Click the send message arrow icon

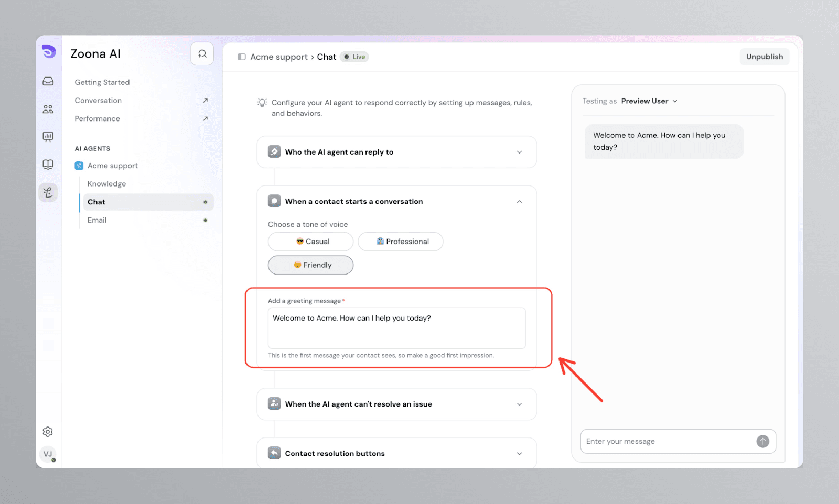[x=762, y=441]
